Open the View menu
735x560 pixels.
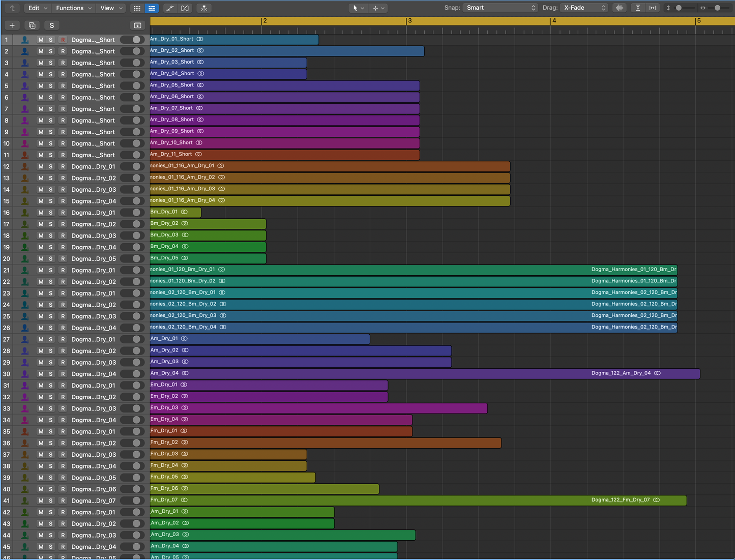(x=110, y=8)
